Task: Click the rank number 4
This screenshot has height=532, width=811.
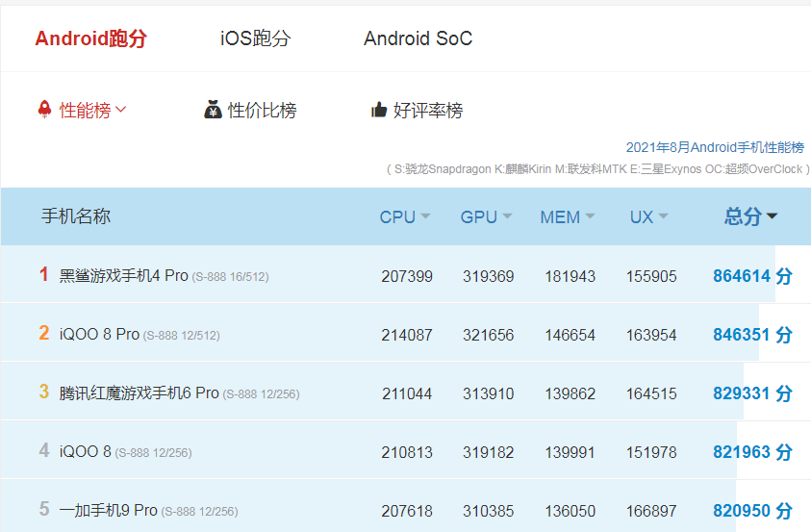Action: (44, 450)
